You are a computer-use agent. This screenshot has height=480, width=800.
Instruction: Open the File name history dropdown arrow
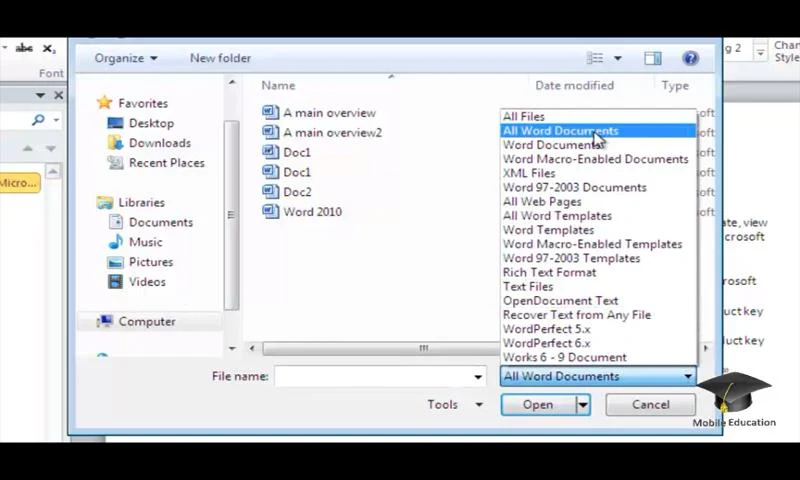pyautogui.click(x=478, y=377)
